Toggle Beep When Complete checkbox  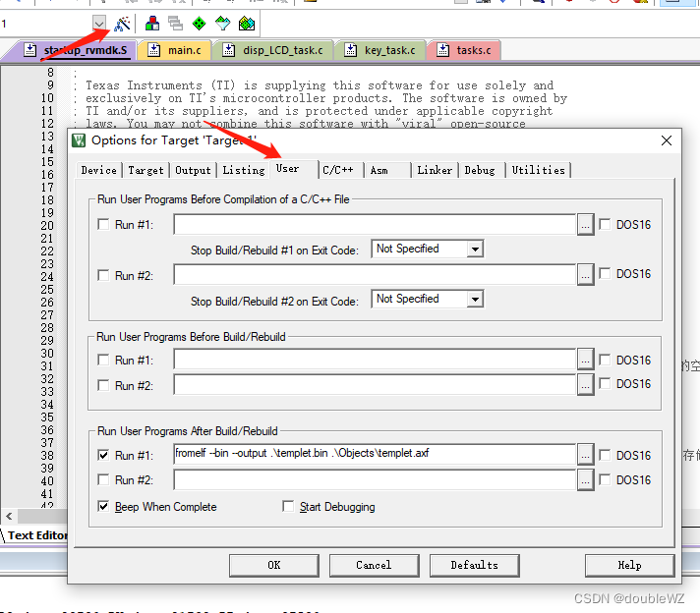pyautogui.click(x=103, y=506)
